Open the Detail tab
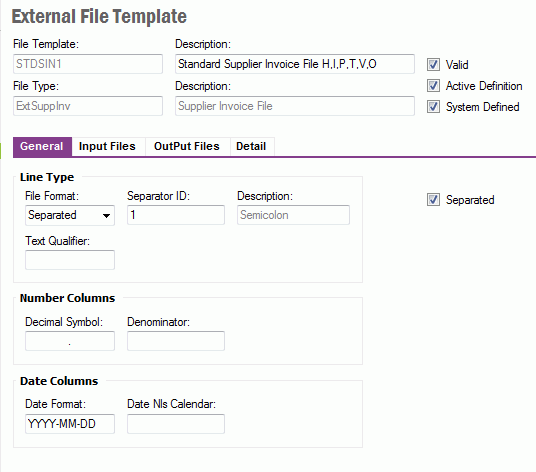 251,146
